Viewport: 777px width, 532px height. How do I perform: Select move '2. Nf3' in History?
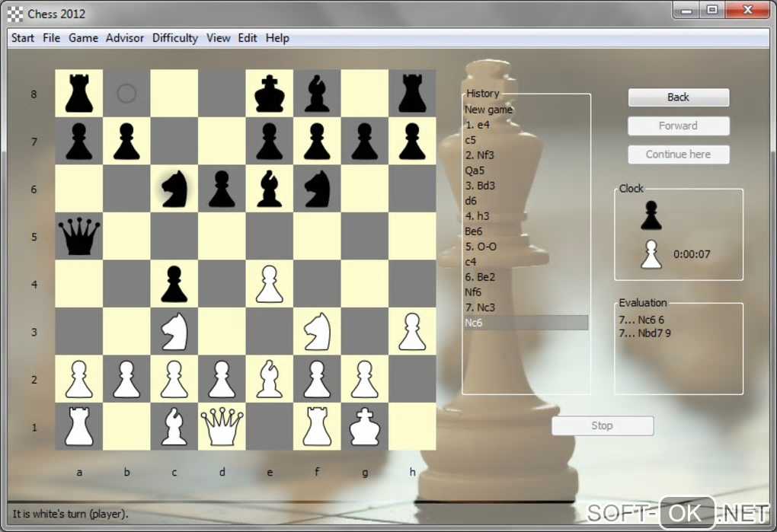[x=526, y=155]
